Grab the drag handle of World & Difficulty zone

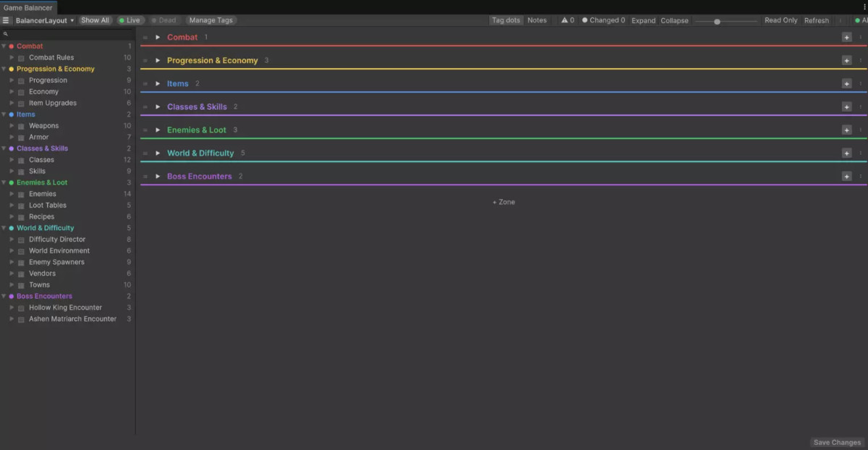pos(145,153)
